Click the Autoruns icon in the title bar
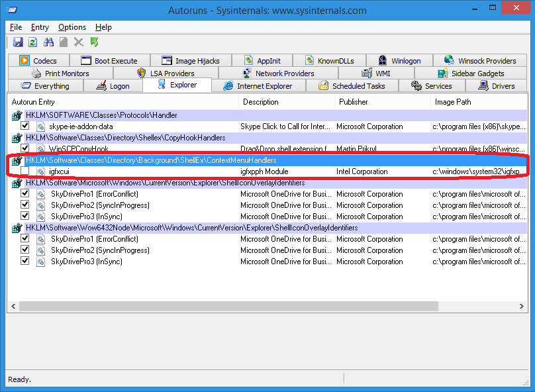This screenshot has height=392, width=535. pos(12,9)
